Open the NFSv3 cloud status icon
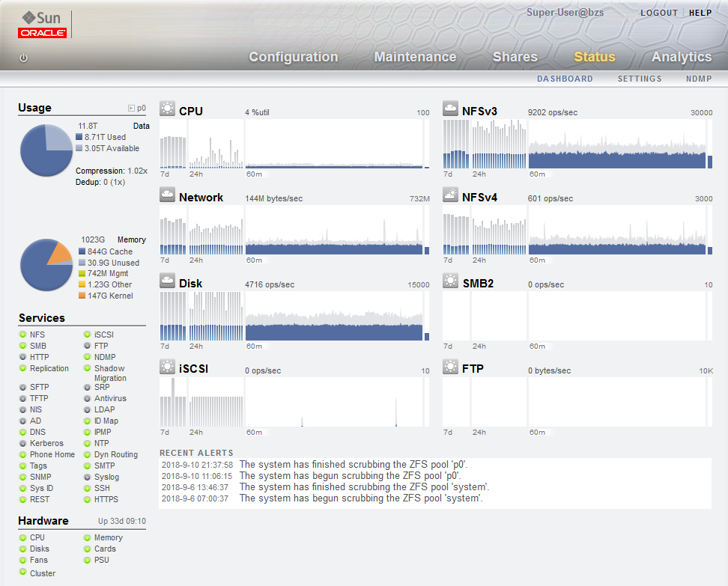The image size is (728, 586). tap(450, 108)
